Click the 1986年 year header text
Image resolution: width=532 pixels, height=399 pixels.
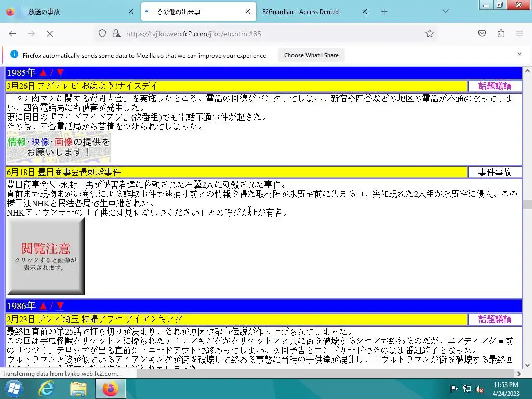click(21, 306)
